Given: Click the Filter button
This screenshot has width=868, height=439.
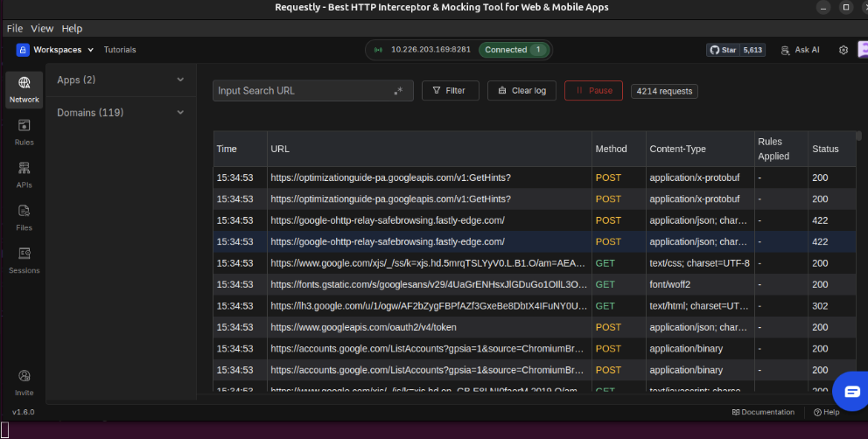Looking at the screenshot, I should pos(450,91).
